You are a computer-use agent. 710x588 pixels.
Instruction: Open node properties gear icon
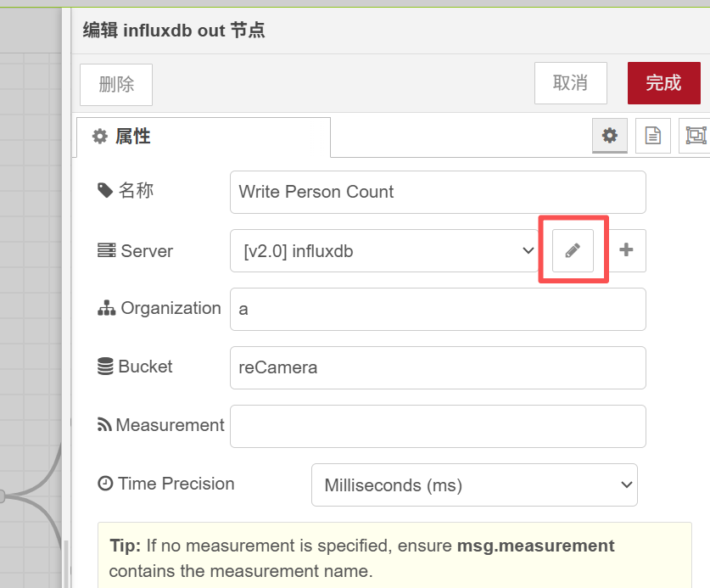pyautogui.click(x=609, y=136)
